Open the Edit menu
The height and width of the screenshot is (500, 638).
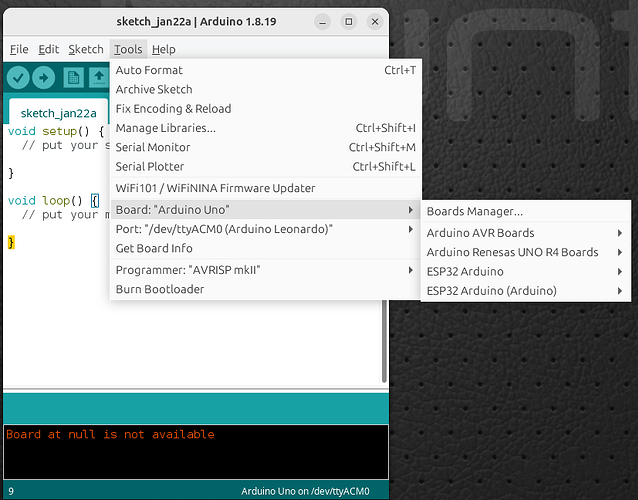coord(48,49)
